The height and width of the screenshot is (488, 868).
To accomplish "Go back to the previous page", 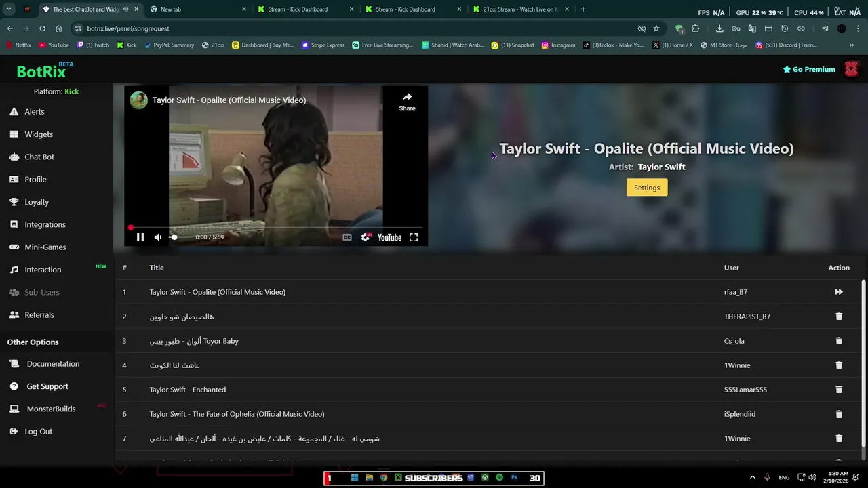I will tap(9, 28).
